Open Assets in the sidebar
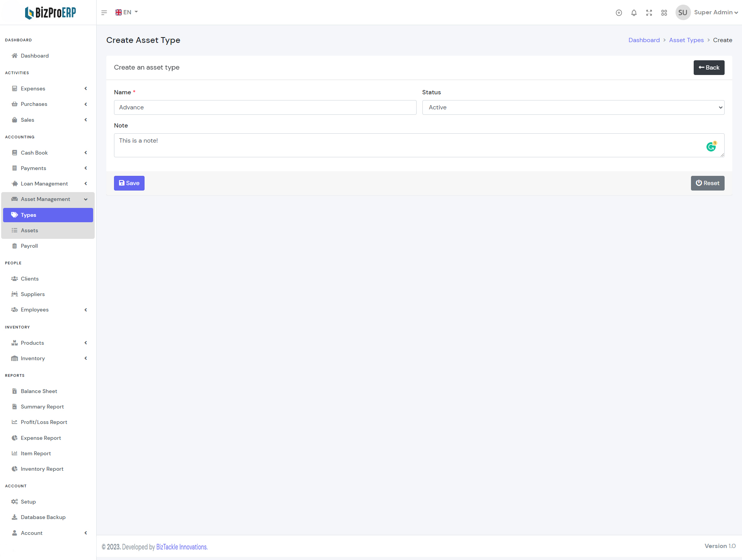 [x=29, y=230]
